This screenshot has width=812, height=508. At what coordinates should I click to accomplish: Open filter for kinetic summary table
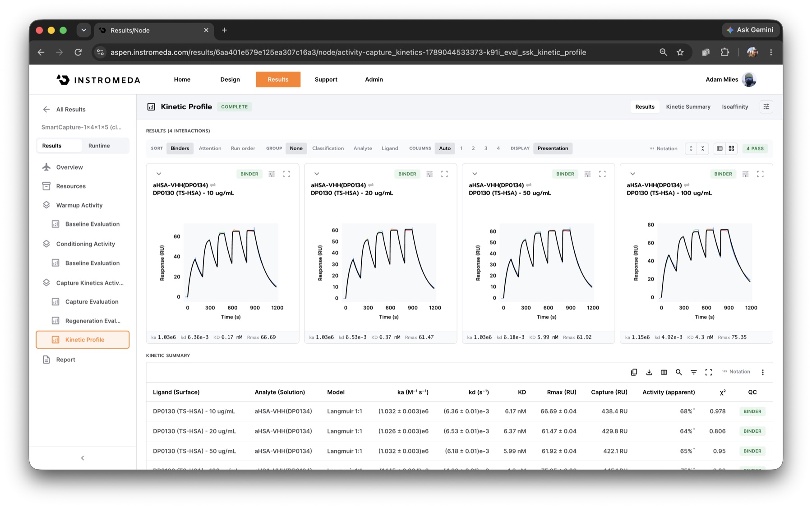pos(693,372)
